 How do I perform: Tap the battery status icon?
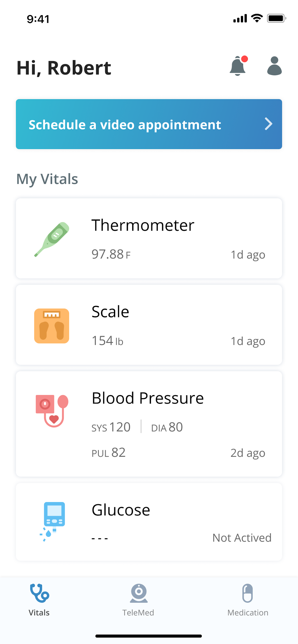(x=276, y=18)
